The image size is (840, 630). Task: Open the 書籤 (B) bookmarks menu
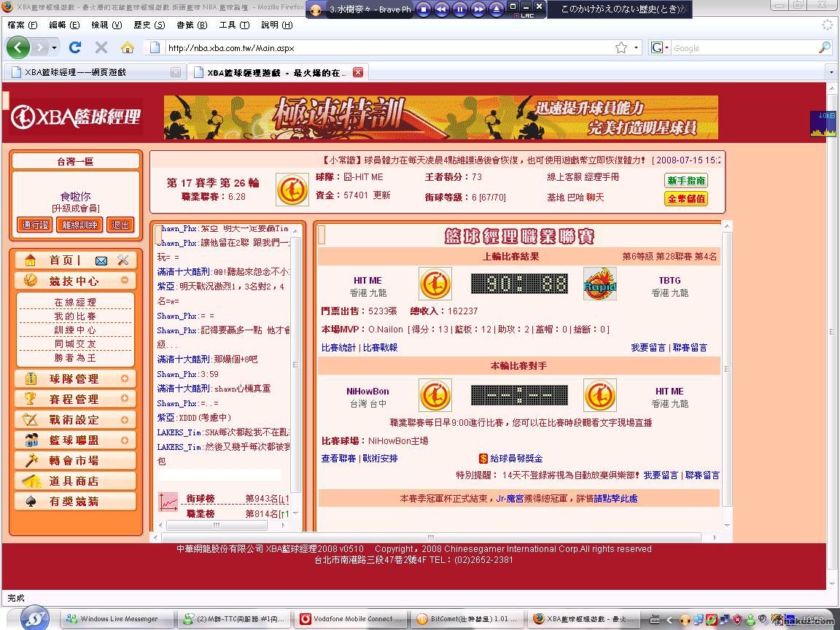[x=190, y=25]
